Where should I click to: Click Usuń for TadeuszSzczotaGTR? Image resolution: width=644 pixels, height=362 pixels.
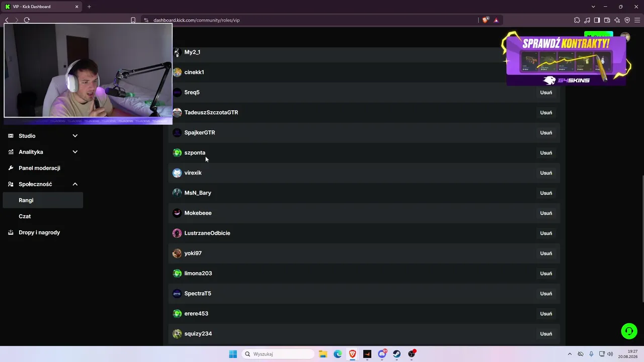point(546,113)
